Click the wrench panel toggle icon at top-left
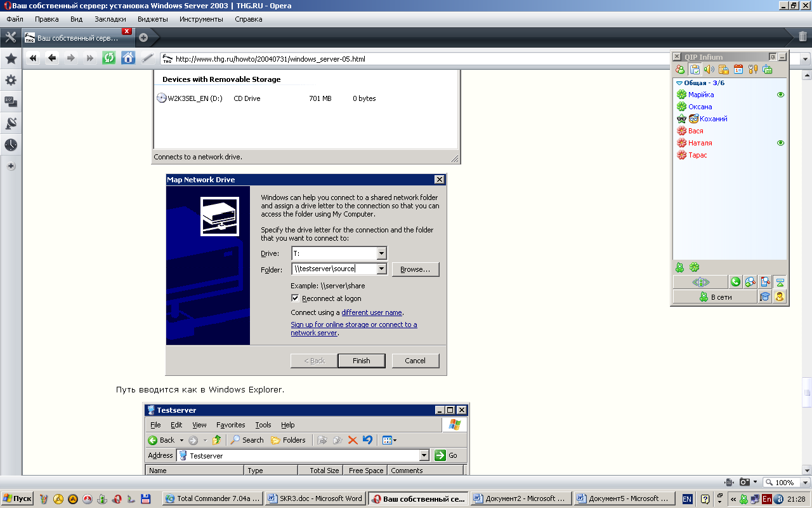 click(x=11, y=37)
